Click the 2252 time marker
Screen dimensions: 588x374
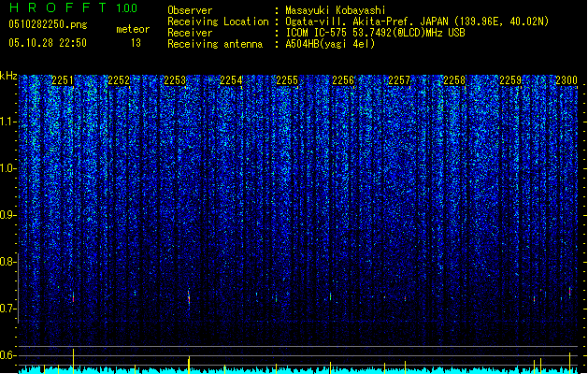(x=119, y=80)
